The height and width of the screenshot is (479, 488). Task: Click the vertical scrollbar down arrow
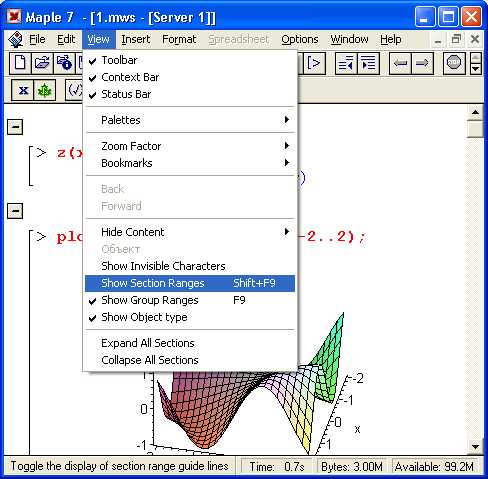(x=475, y=446)
